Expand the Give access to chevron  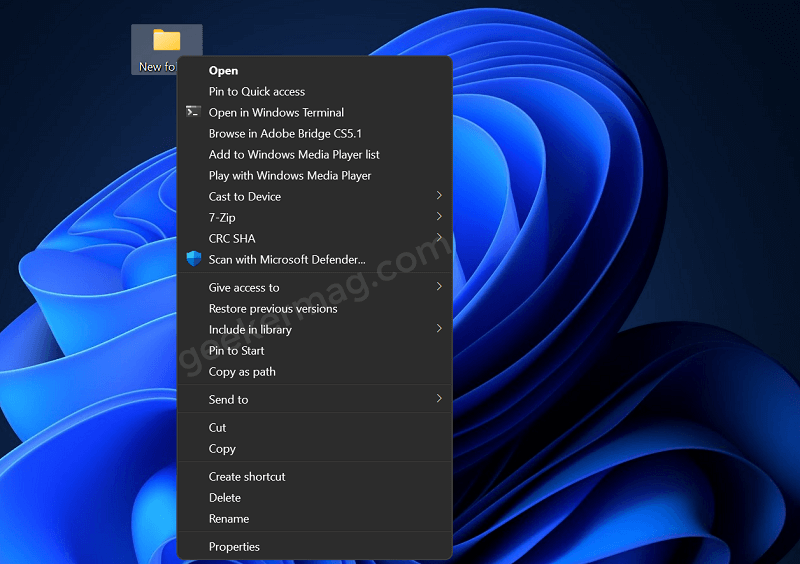coord(439,286)
